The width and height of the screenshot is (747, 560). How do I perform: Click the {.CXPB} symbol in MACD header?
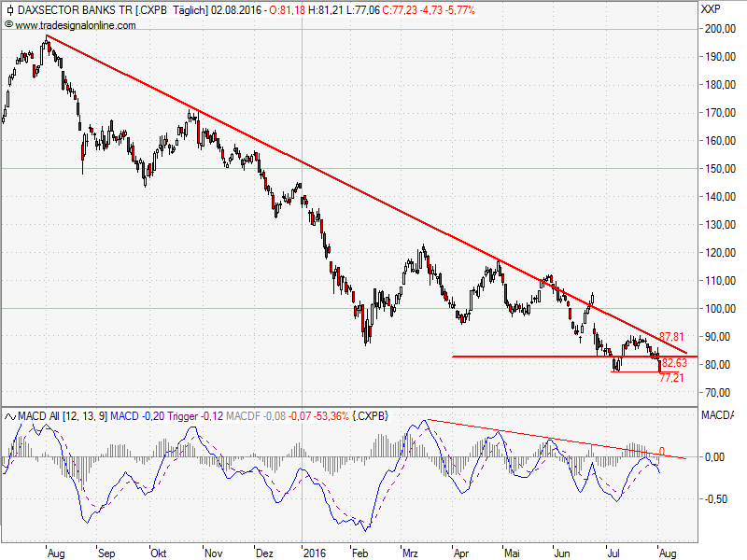coord(370,414)
